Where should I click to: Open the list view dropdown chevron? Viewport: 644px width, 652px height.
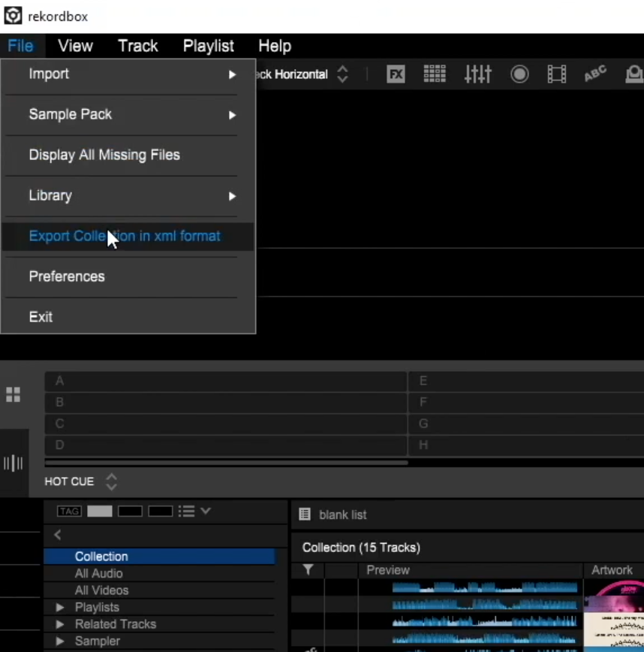(x=206, y=510)
